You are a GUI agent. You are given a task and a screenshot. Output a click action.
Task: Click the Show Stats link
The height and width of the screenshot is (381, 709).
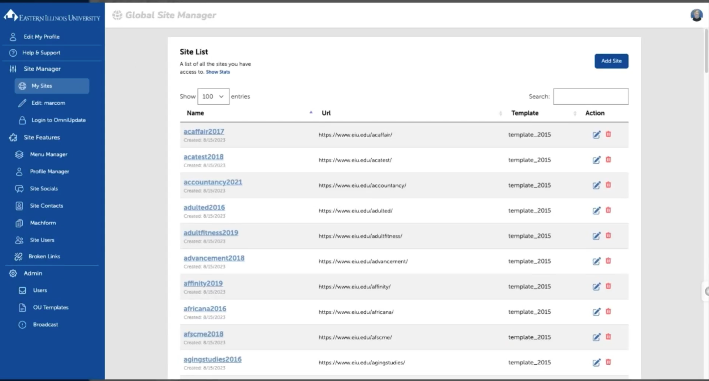click(218, 72)
